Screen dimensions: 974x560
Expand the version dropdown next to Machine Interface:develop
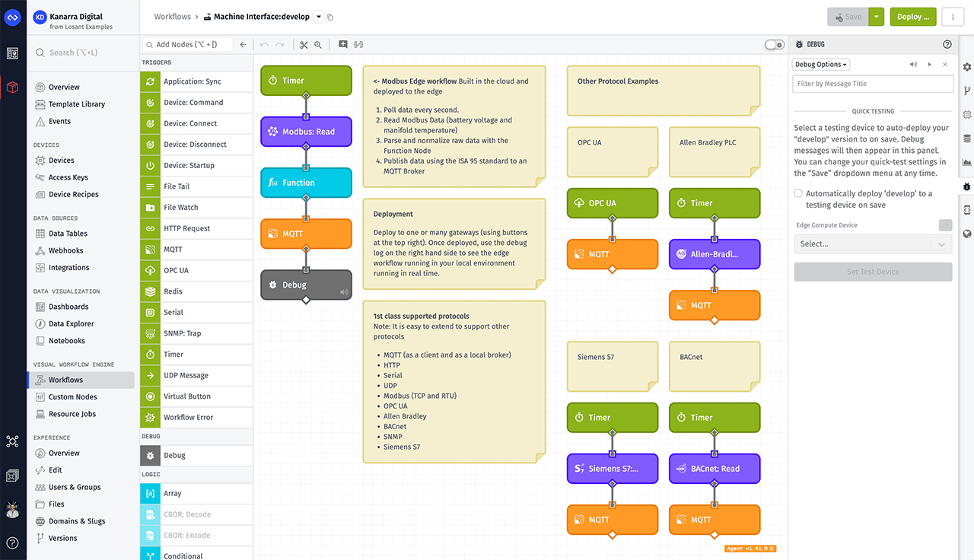point(319,16)
